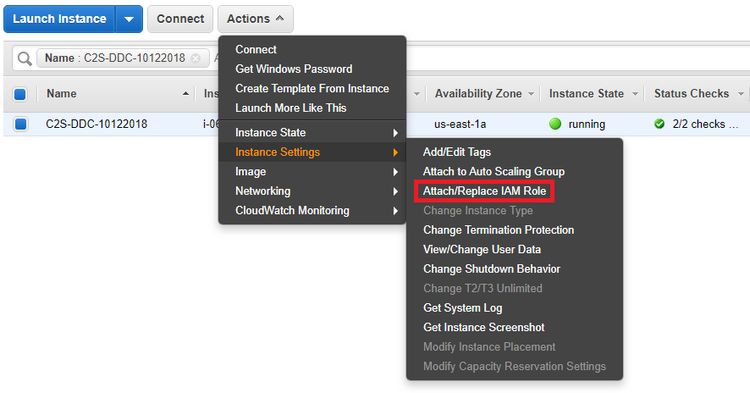The height and width of the screenshot is (393, 750).
Task: Open the Availability Zone column dropdown arrow
Action: [531, 94]
